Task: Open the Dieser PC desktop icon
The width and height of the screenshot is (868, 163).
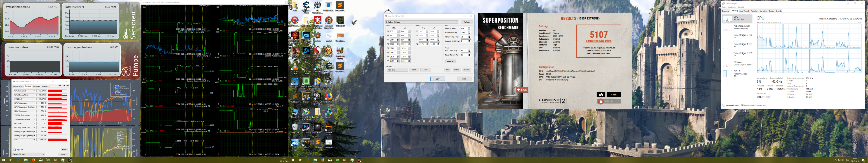Action: pyautogui.click(x=295, y=113)
